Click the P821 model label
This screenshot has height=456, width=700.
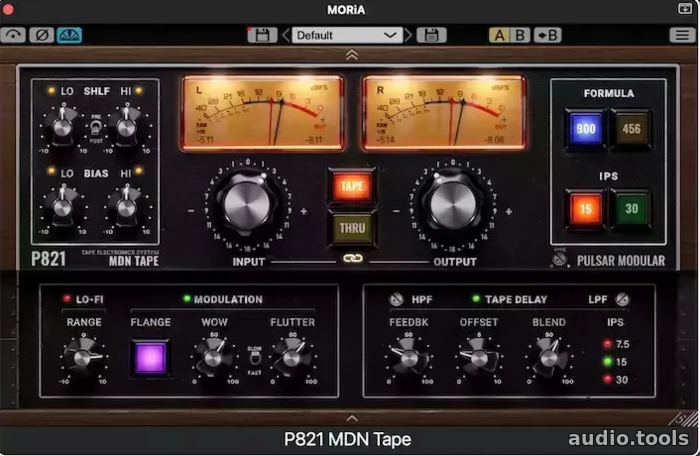(49, 259)
